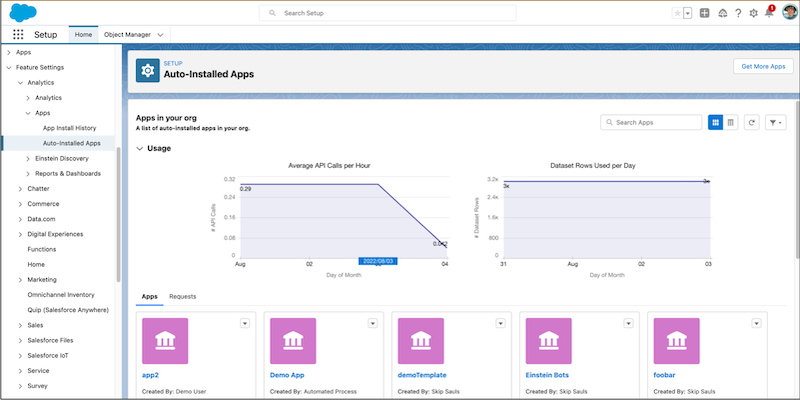Click the Favorites star icon

678,13
